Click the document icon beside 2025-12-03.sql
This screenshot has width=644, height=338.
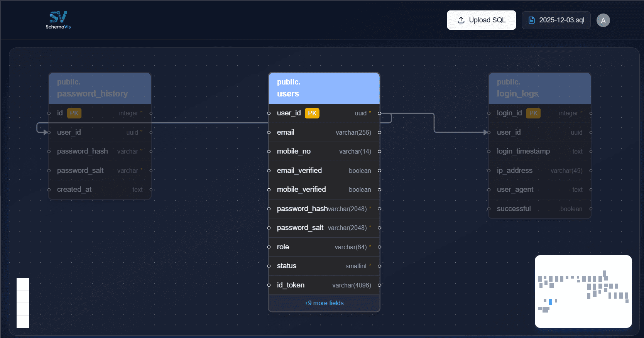531,20
